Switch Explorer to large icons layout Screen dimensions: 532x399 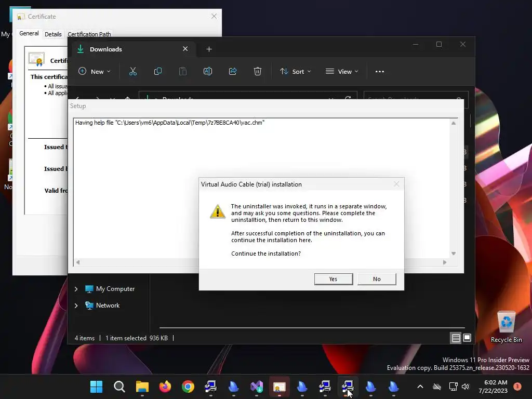tap(467, 338)
